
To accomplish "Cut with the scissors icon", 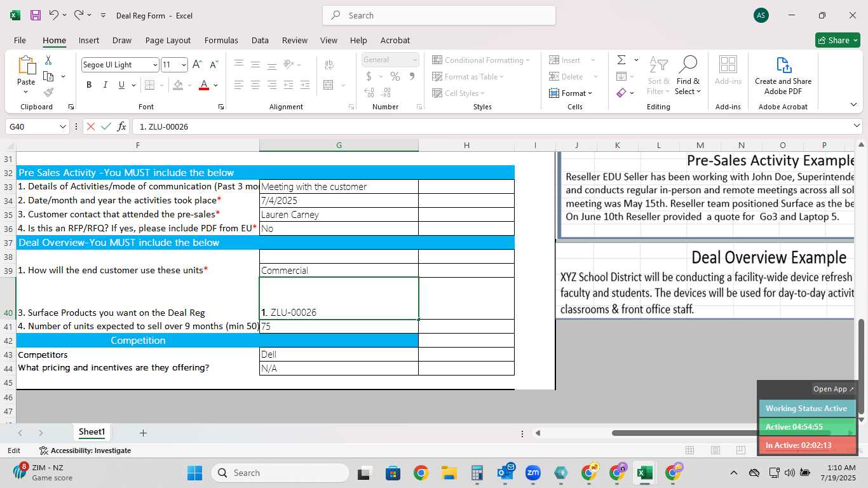I will click(48, 60).
